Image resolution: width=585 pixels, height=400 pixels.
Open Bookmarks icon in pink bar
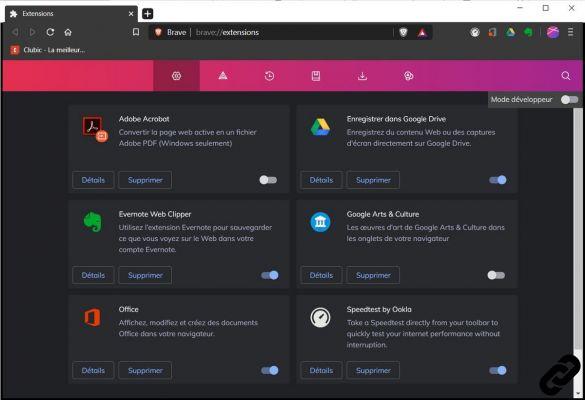pos(316,76)
